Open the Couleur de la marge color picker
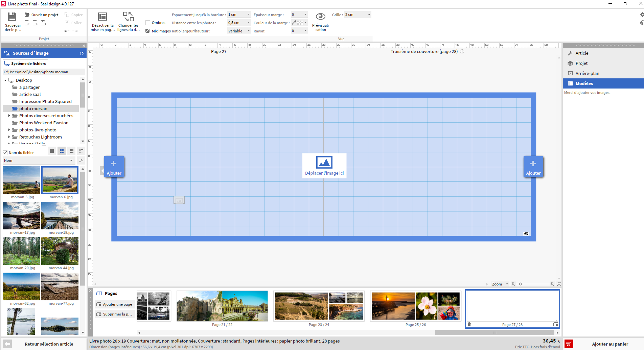 click(x=299, y=23)
